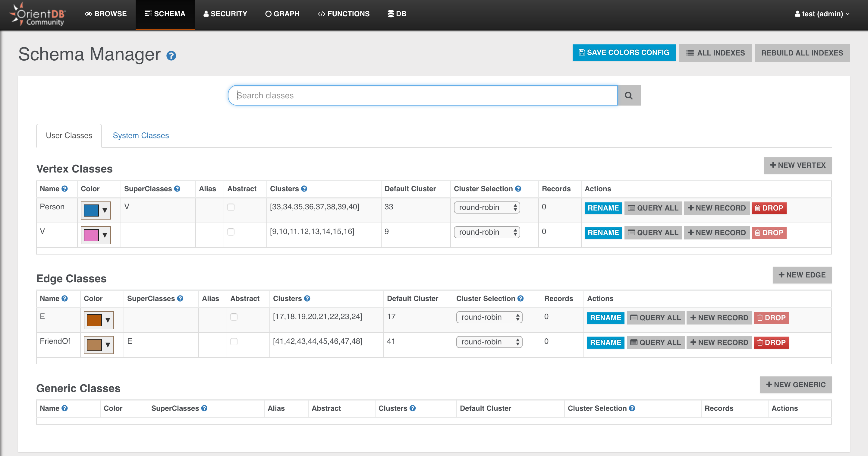
Task: Click Name help icon in Vertex Classes
Action: pyautogui.click(x=65, y=189)
